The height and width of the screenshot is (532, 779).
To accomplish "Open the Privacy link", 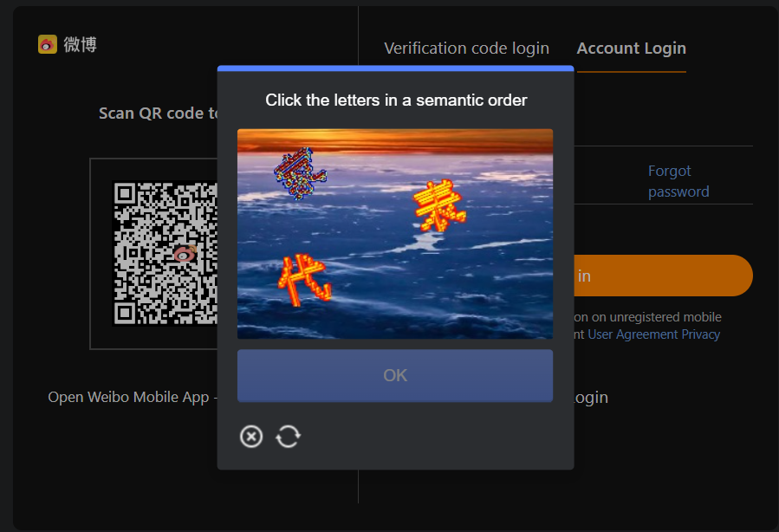I will [700, 334].
